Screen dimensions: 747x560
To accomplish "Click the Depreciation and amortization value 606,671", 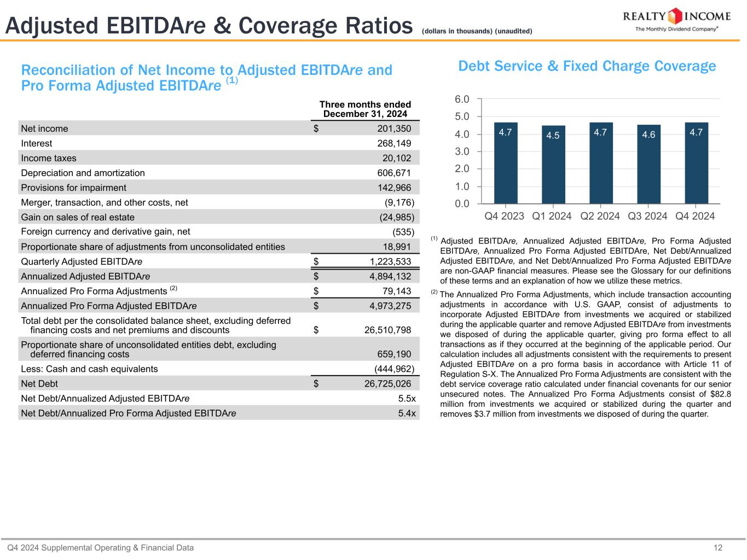I will (x=390, y=173).
